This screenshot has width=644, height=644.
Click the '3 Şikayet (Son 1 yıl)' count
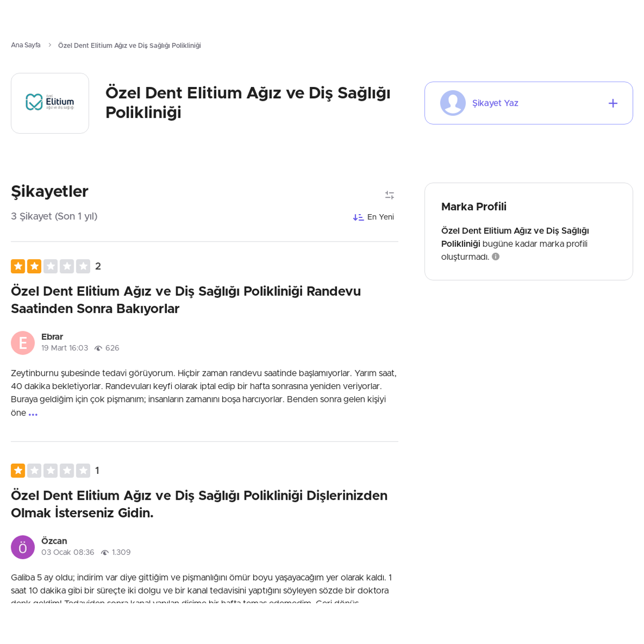(54, 216)
